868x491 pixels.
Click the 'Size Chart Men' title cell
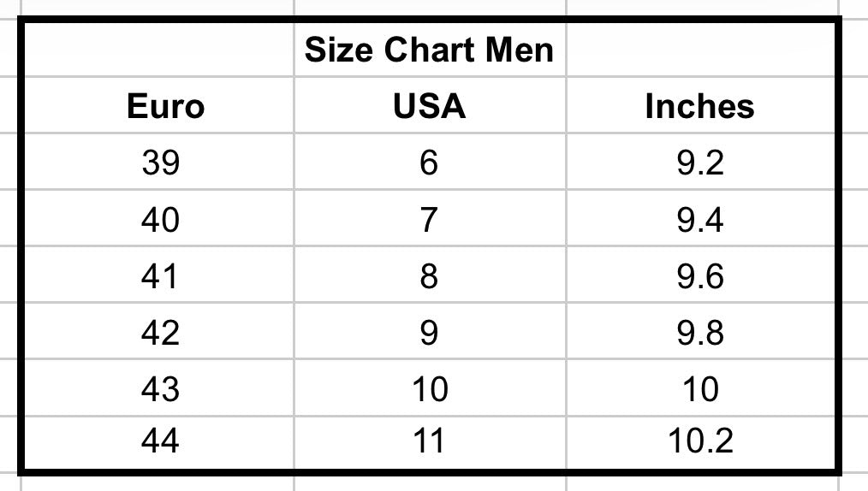point(429,50)
